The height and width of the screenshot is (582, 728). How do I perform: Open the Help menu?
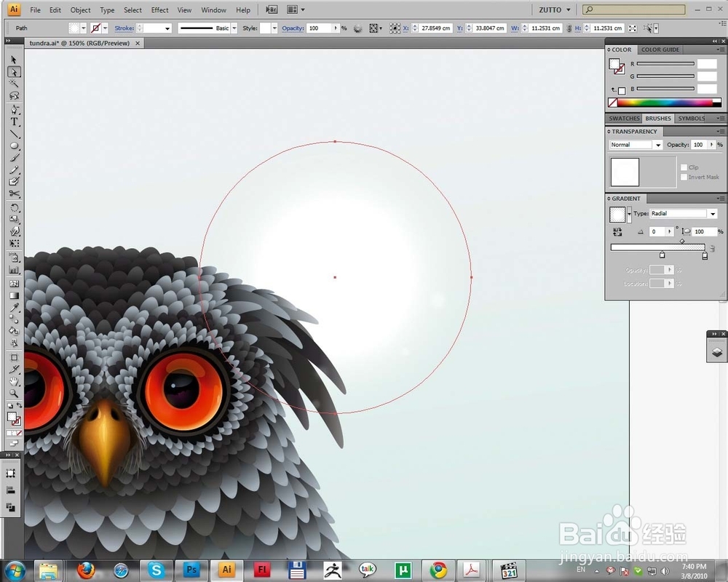243,9
